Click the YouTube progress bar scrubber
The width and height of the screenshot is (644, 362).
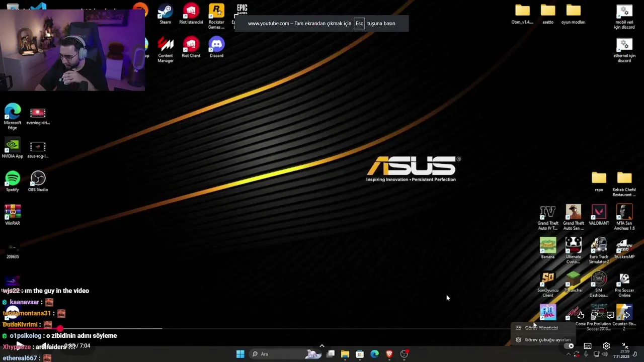click(x=60, y=329)
